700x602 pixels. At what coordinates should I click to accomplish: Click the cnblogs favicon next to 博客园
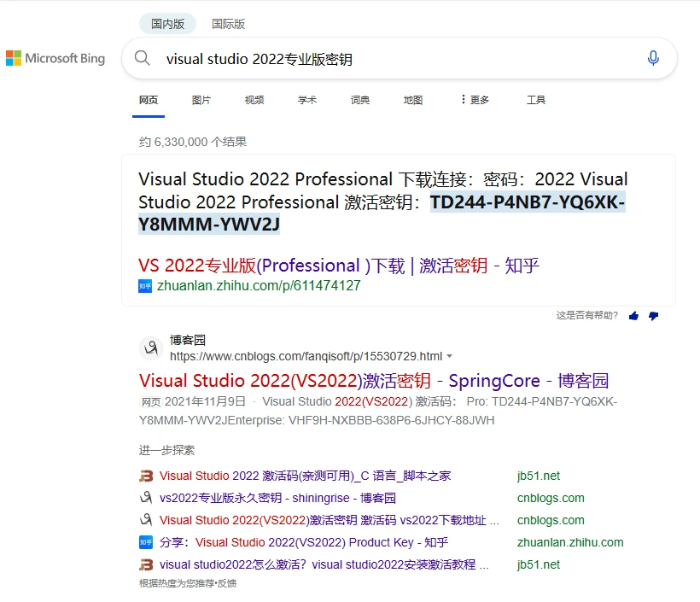[x=151, y=348]
